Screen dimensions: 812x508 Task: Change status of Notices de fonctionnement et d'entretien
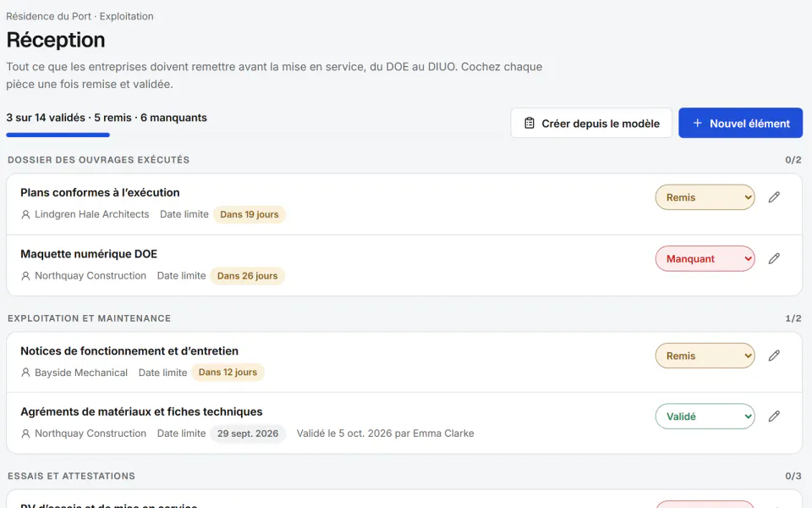click(705, 356)
